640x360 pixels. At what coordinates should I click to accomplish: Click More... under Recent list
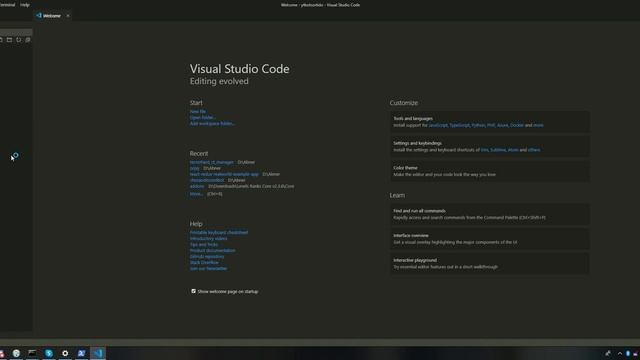click(196, 194)
